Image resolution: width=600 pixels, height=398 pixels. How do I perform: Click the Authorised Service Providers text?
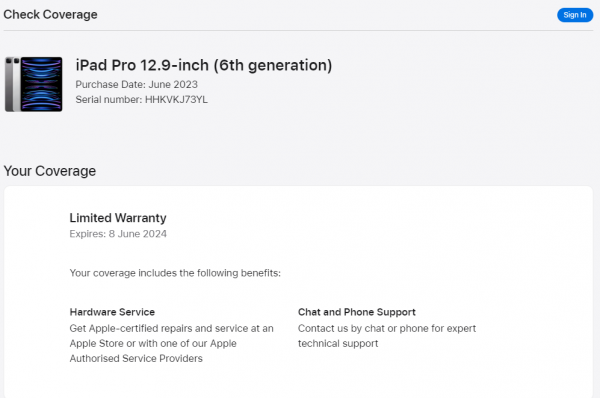pos(136,358)
